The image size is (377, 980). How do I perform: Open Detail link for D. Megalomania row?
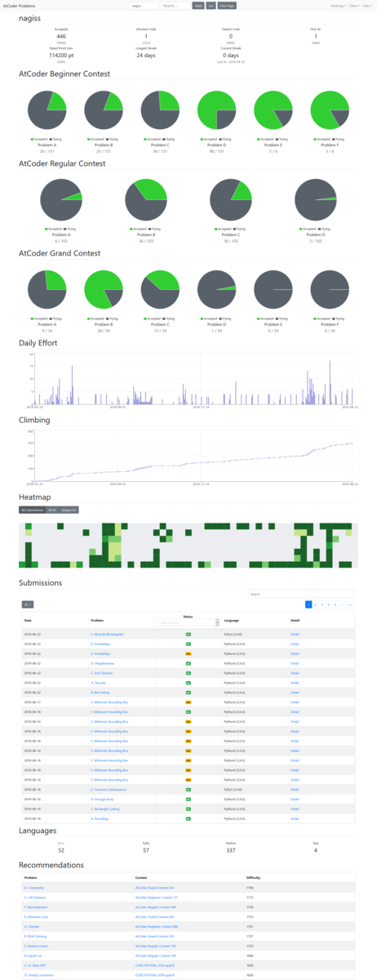pos(295,663)
